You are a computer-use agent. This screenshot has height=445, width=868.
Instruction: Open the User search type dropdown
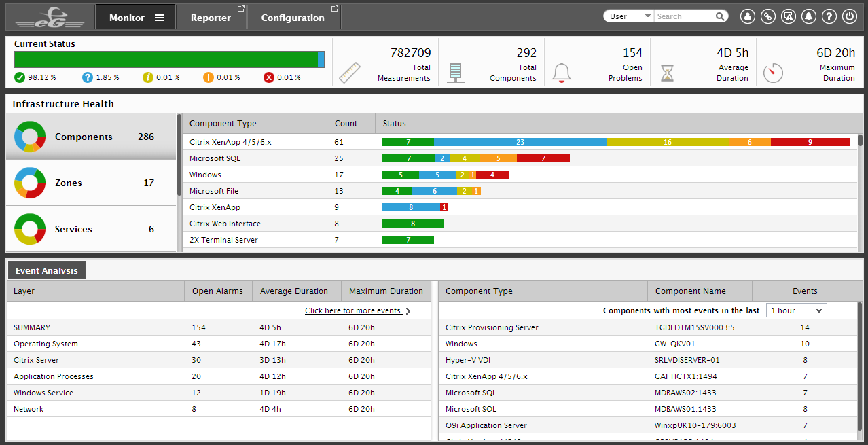pyautogui.click(x=629, y=16)
